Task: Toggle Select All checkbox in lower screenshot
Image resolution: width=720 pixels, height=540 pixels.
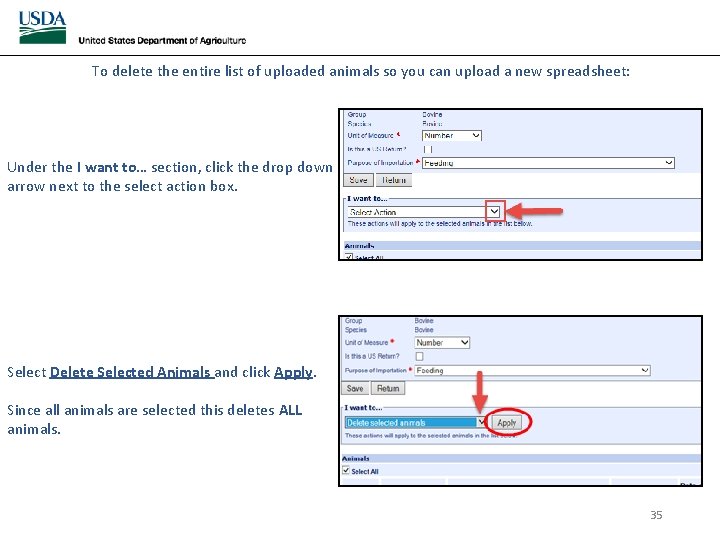Action: coord(346,471)
